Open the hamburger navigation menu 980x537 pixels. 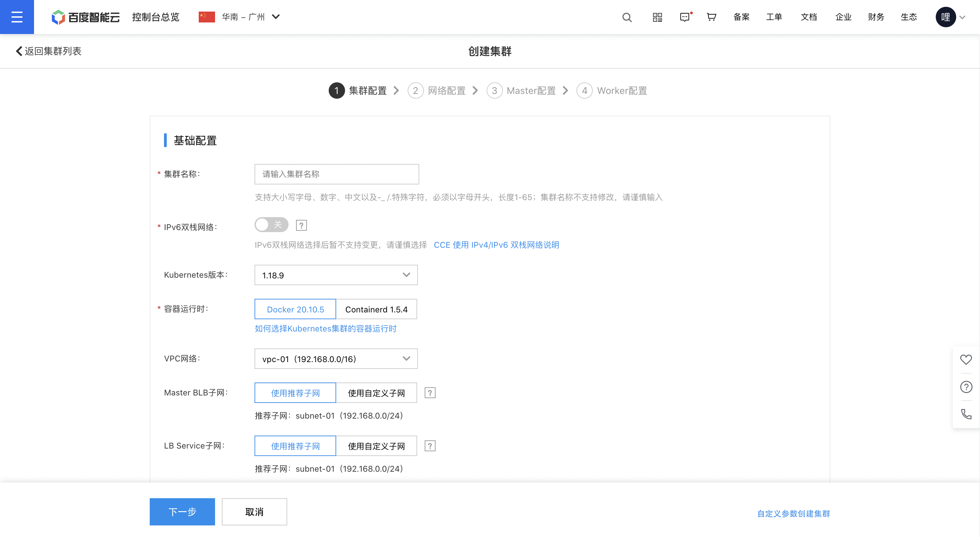point(17,17)
